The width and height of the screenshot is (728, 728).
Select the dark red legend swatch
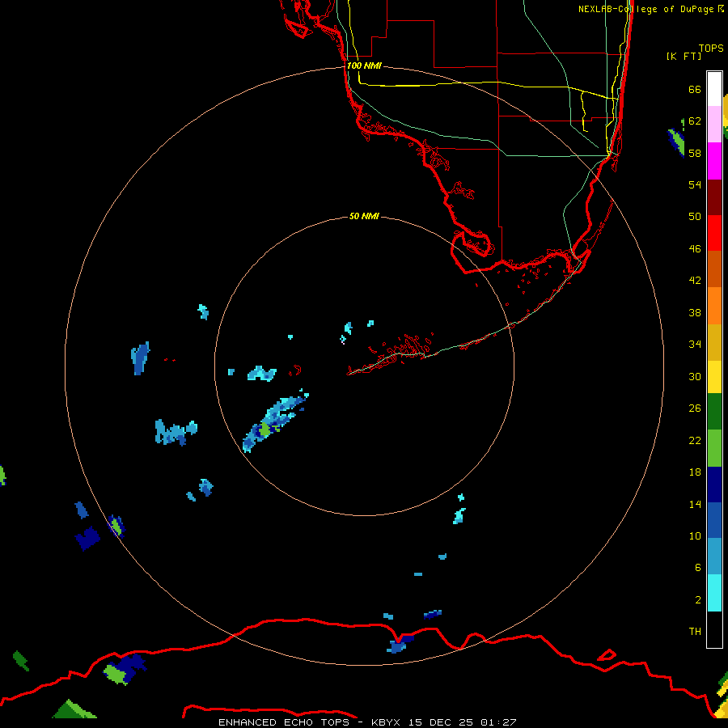pos(714,197)
